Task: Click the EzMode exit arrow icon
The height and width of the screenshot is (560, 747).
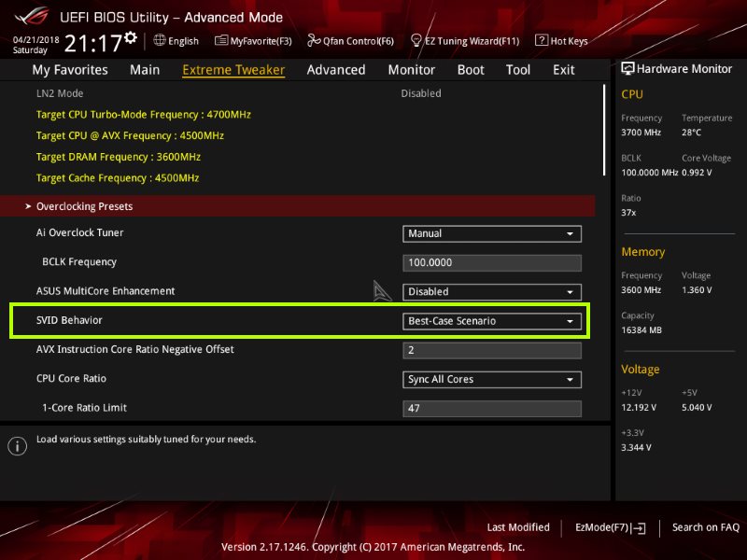Action: coord(639,527)
